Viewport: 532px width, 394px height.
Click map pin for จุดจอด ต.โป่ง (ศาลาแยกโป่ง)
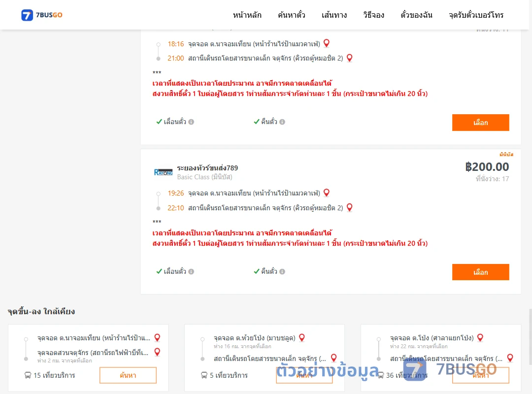480,338
